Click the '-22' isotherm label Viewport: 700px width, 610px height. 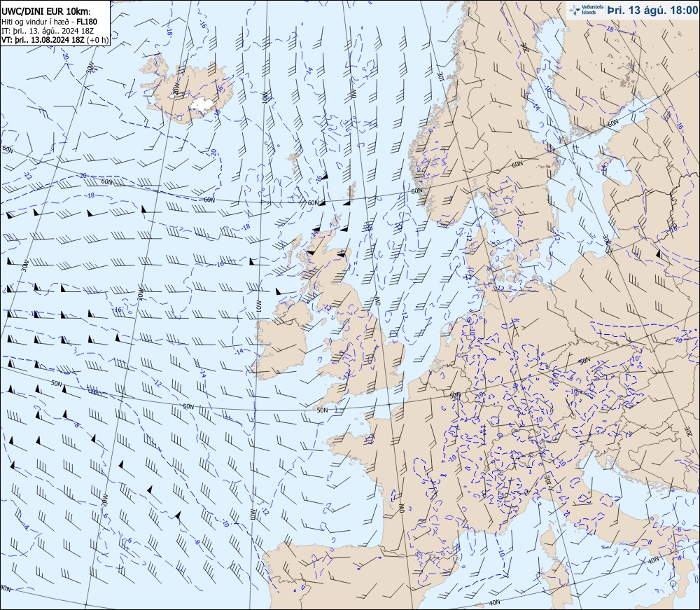tap(28, 176)
